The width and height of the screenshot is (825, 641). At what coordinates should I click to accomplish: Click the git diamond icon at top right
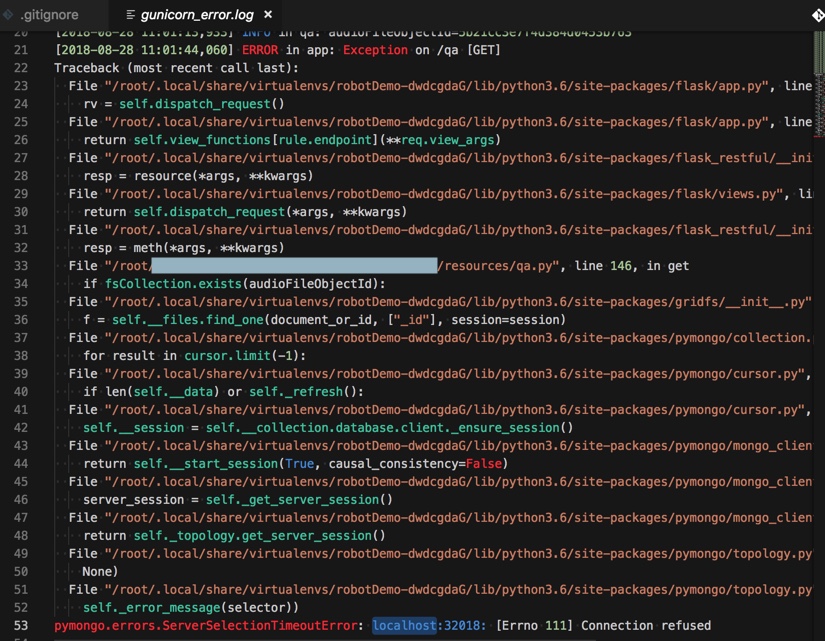pyautogui.click(x=818, y=15)
